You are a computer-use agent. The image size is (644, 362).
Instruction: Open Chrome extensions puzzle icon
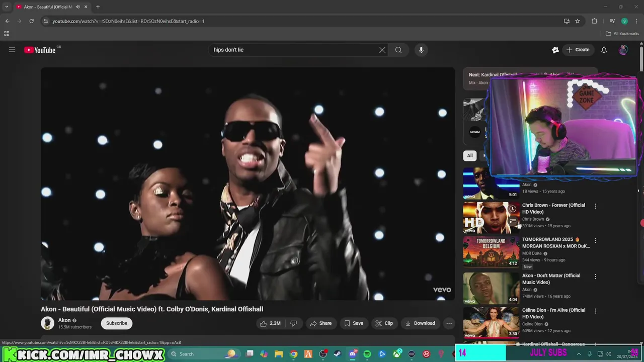pyautogui.click(x=594, y=21)
